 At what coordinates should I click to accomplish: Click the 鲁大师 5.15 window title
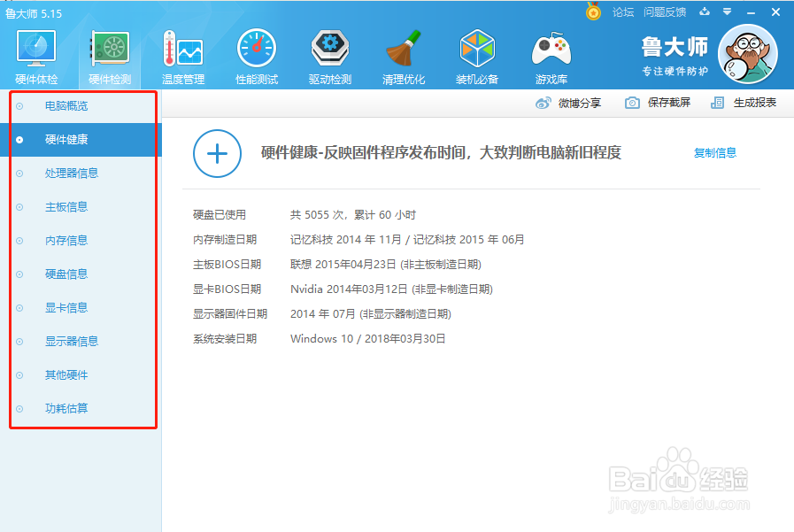pos(34,13)
